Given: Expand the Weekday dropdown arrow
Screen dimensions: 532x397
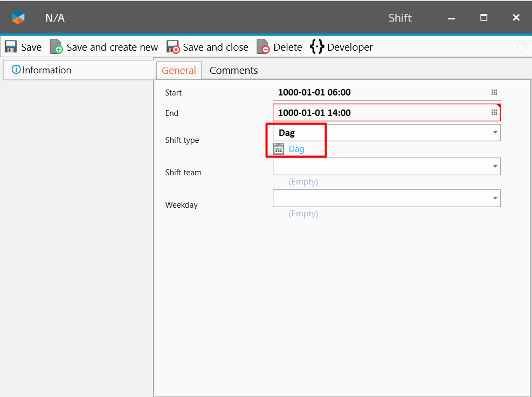Looking at the screenshot, I should [x=495, y=198].
